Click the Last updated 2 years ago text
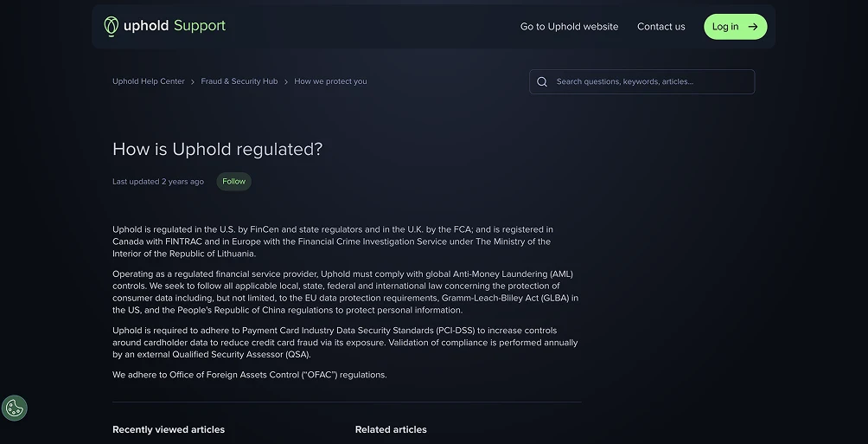The height and width of the screenshot is (444, 868). pos(157,182)
